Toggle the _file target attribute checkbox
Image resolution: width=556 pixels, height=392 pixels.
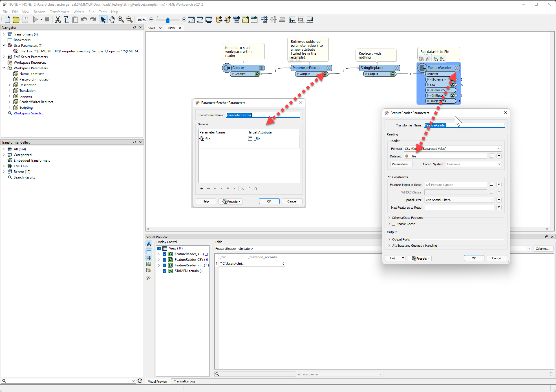[250, 139]
